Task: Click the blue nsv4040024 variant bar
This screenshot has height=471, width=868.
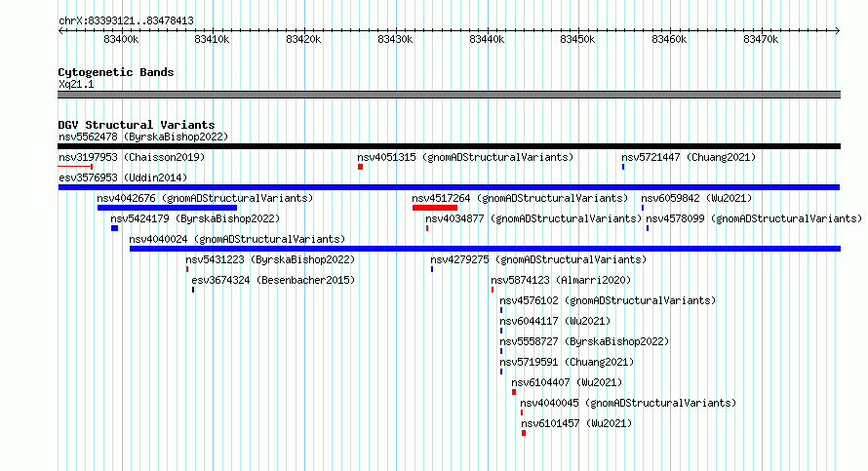Action: click(x=485, y=249)
